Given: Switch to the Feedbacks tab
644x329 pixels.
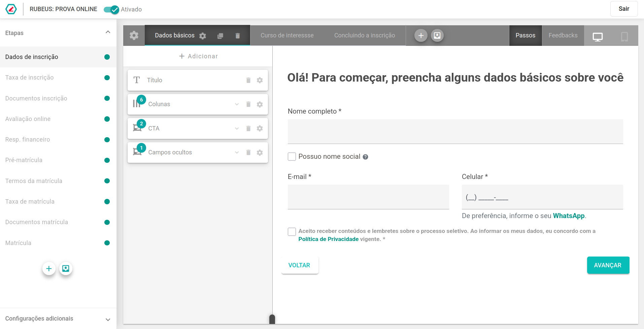Looking at the screenshot, I should click(x=563, y=35).
